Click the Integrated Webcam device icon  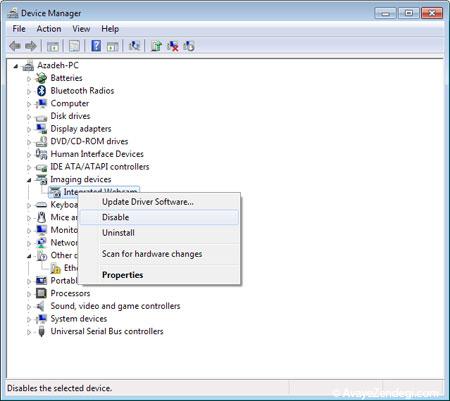click(x=55, y=192)
